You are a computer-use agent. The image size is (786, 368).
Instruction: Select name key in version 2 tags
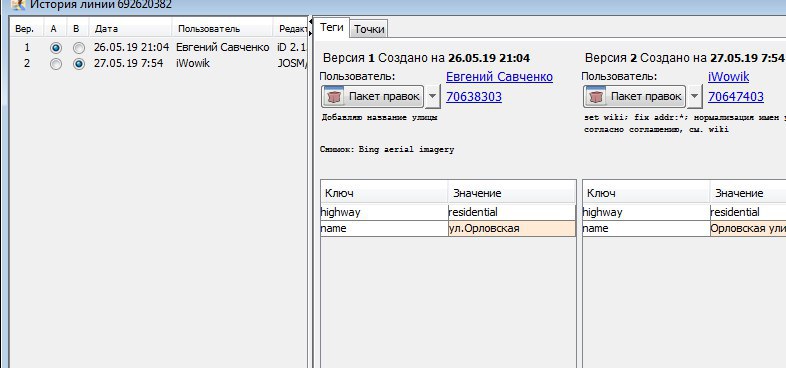point(646,229)
